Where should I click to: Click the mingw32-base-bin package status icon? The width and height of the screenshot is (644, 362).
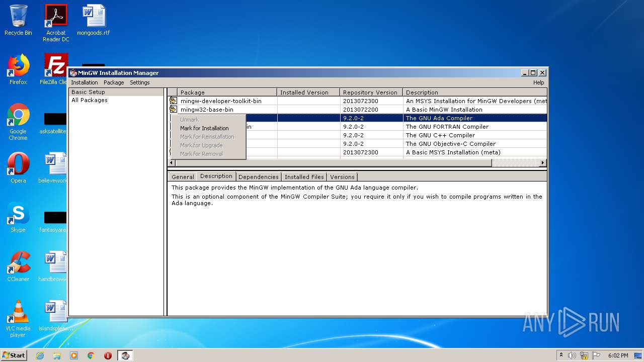tap(173, 109)
